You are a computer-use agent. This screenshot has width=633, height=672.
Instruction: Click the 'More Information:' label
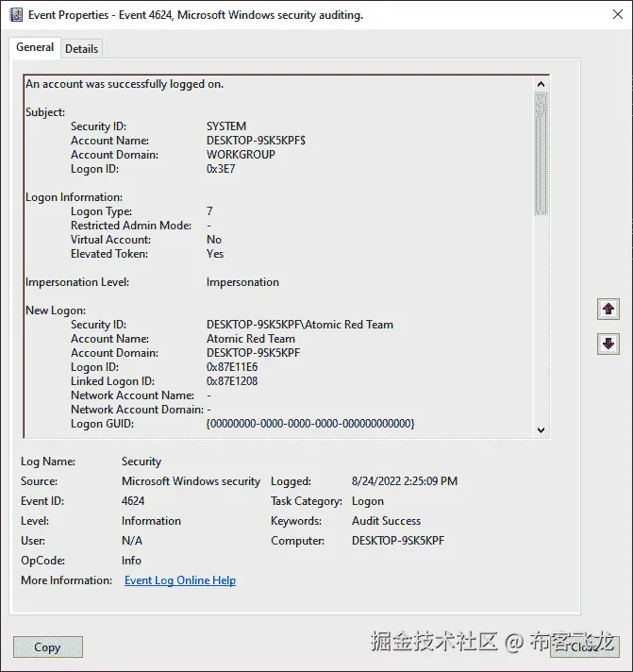click(x=66, y=580)
